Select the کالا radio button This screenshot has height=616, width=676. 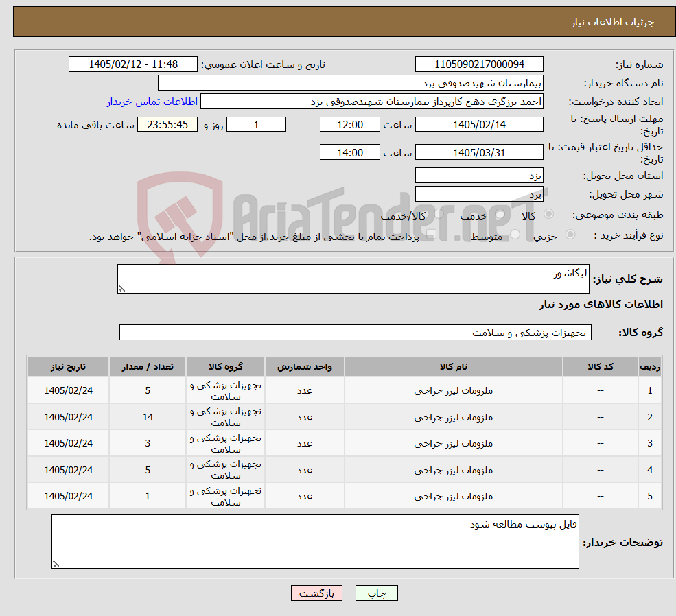pyautogui.click(x=549, y=213)
